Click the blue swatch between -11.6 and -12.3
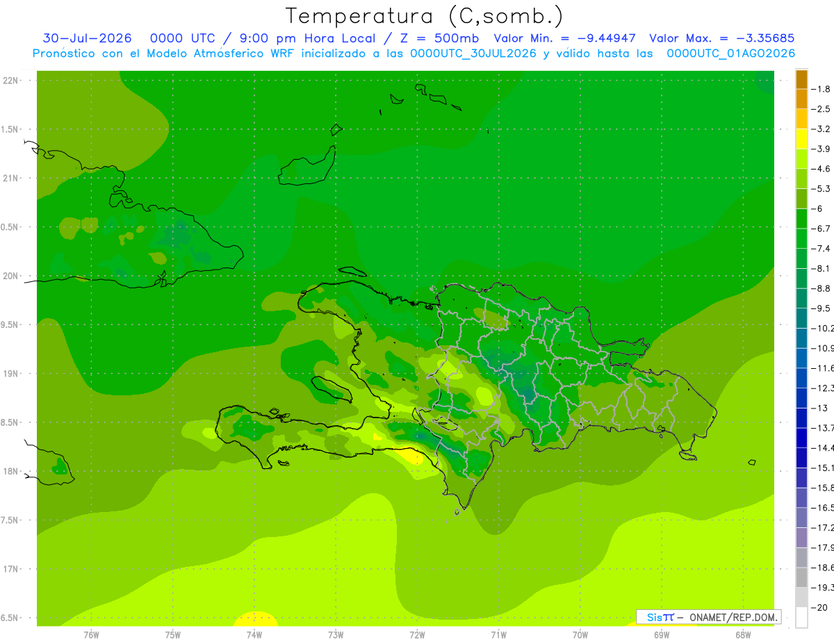 point(801,378)
